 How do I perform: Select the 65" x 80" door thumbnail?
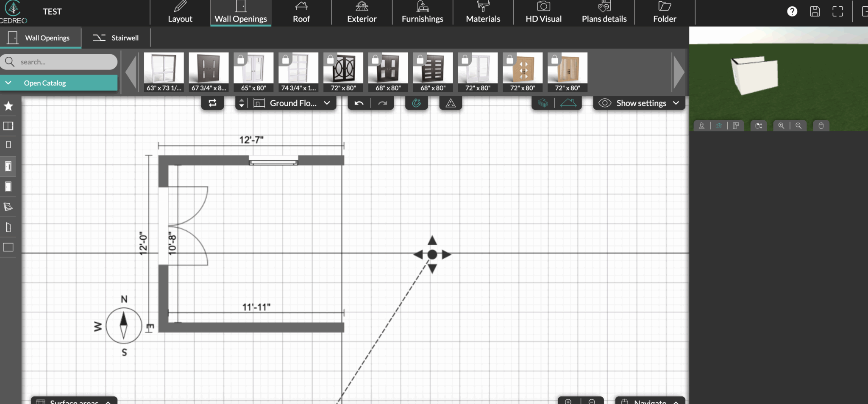[253, 71]
